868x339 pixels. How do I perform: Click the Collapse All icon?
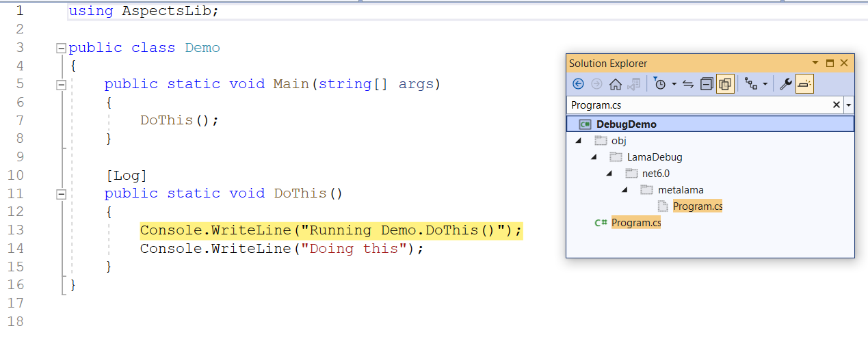(x=707, y=84)
